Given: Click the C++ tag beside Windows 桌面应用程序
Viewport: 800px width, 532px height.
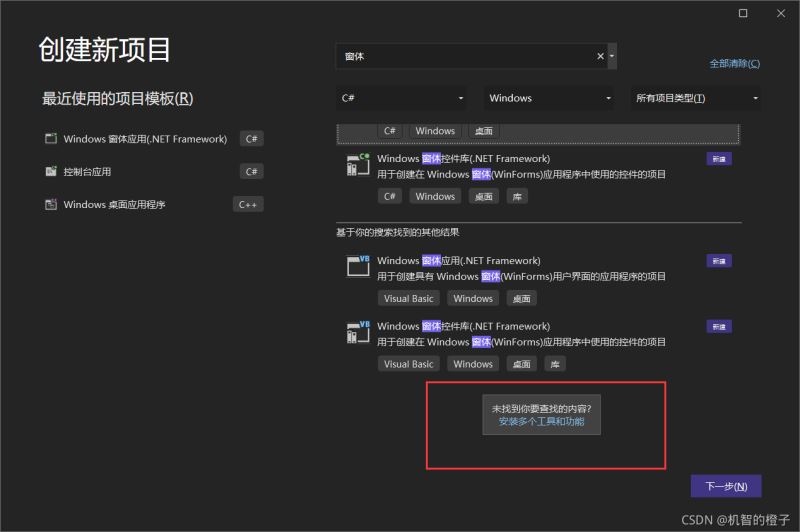Looking at the screenshot, I should tap(248, 205).
